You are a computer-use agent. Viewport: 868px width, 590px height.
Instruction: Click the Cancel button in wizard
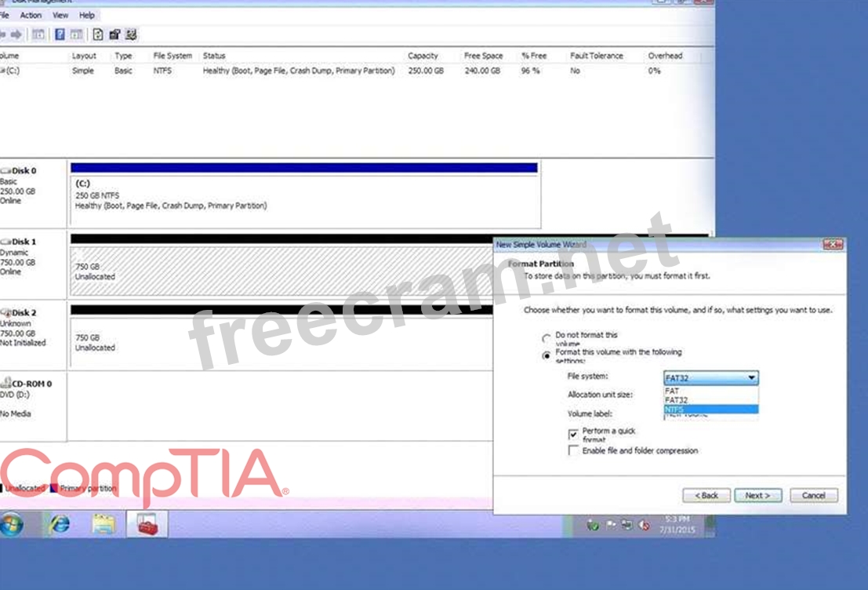click(814, 495)
